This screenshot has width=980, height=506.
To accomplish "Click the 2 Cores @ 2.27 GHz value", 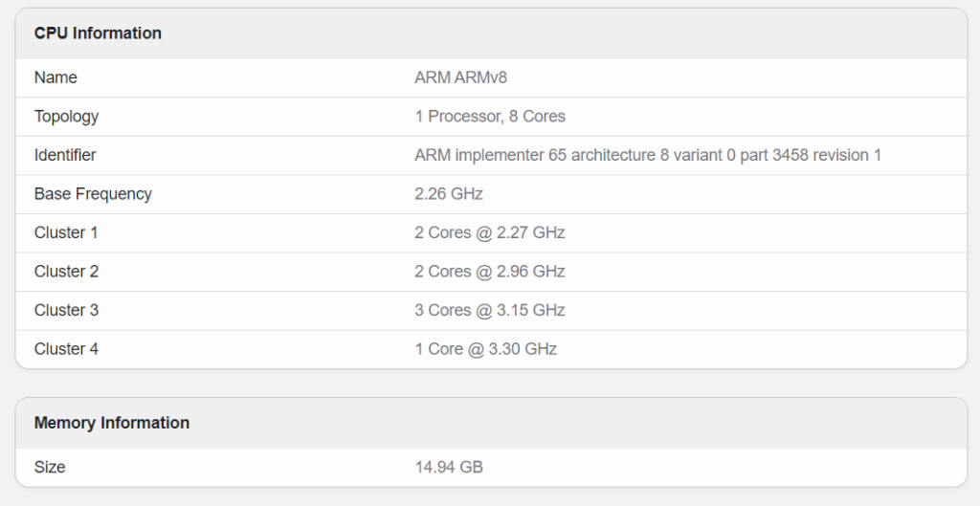I will 490,232.
